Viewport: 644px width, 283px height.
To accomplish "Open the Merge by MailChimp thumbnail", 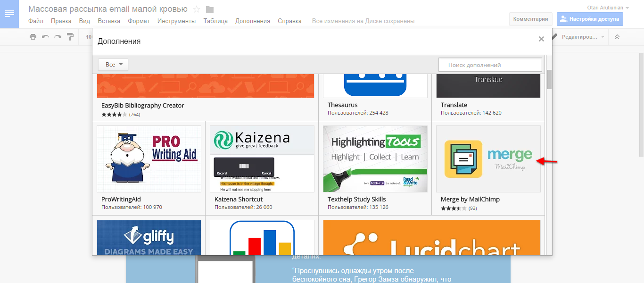I will tap(488, 159).
